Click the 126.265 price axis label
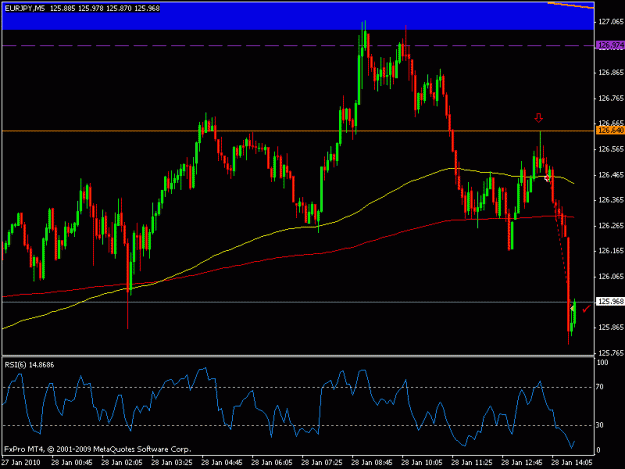 tap(611, 226)
